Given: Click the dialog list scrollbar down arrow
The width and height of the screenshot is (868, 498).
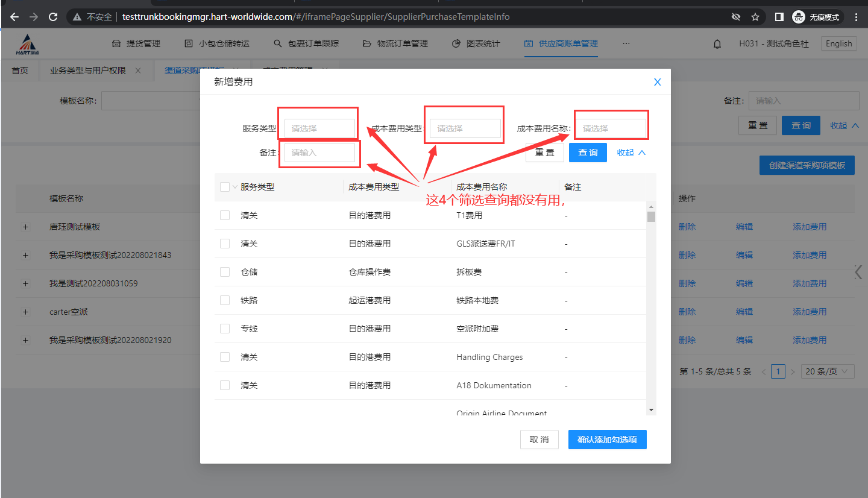Looking at the screenshot, I should pos(651,410).
